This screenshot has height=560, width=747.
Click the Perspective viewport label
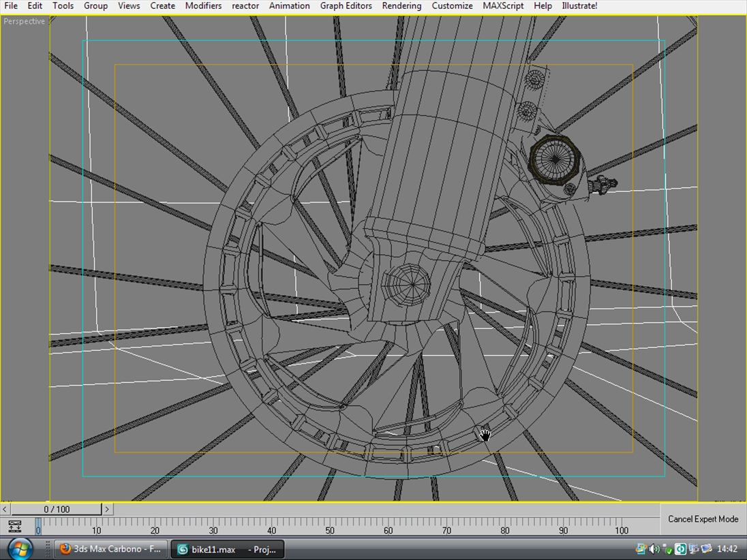click(24, 21)
